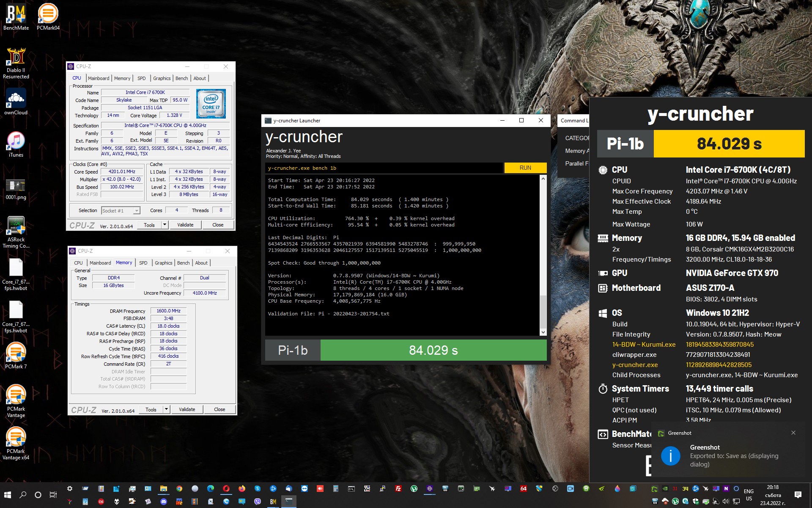Click the RUN button in y-cruncher Launcher

(525, 168)
